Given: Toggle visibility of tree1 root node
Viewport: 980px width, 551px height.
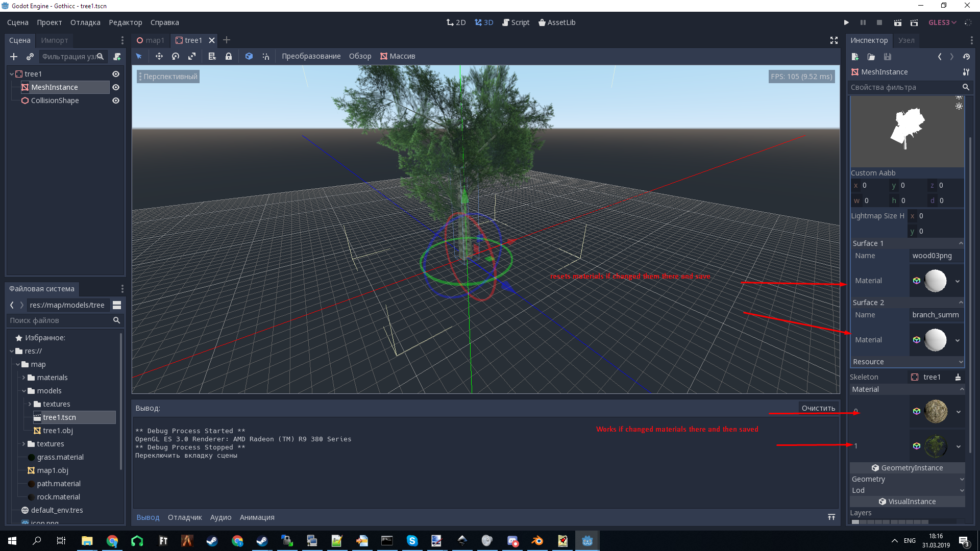Looking at the screenshot, I should pos(116,74).
